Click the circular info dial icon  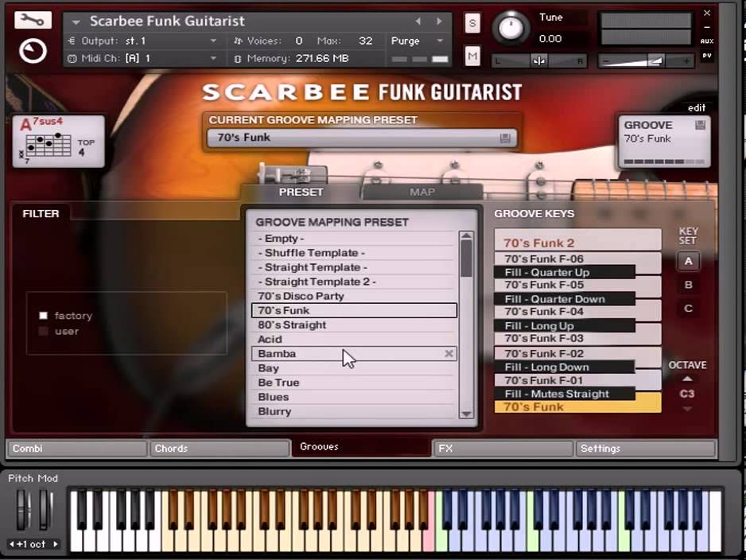point(33,51)
